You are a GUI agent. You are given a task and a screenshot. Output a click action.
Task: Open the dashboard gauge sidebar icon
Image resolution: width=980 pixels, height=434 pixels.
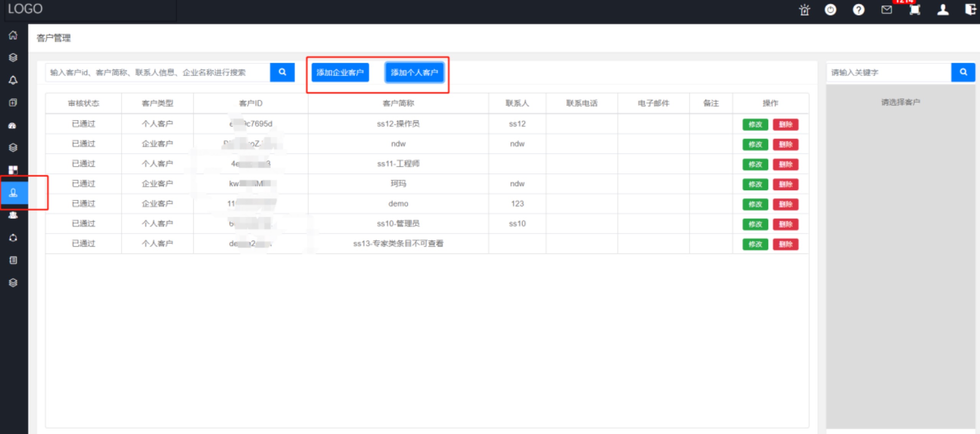point(13,125)
